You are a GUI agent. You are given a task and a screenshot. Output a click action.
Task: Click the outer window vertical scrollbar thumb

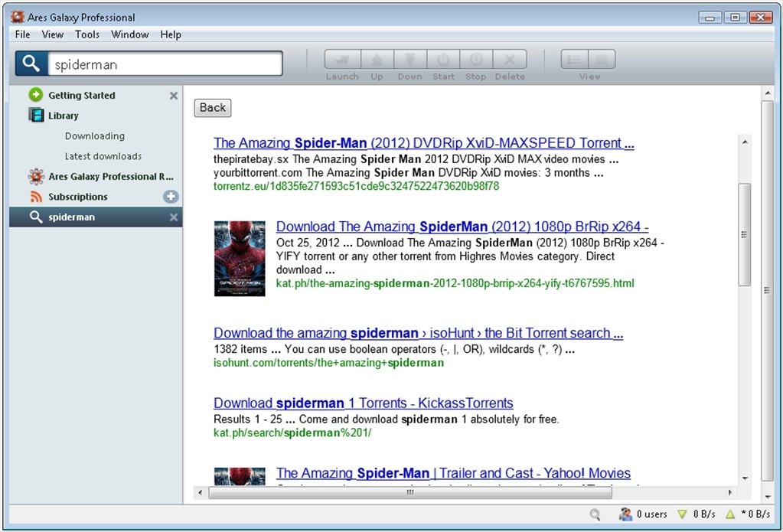(x=767, y=291)
